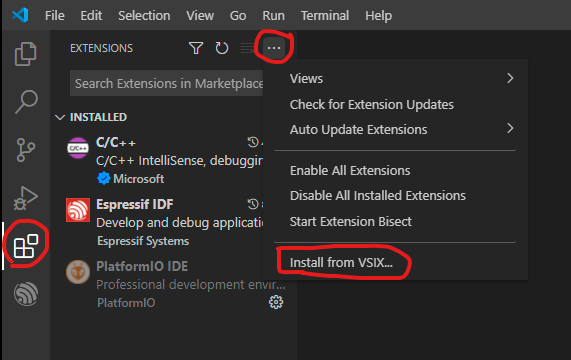Viewport: 571px width, 360px height.
Task: Open the Source Control view
Action: pyautogui.click(x=25, y=150)
